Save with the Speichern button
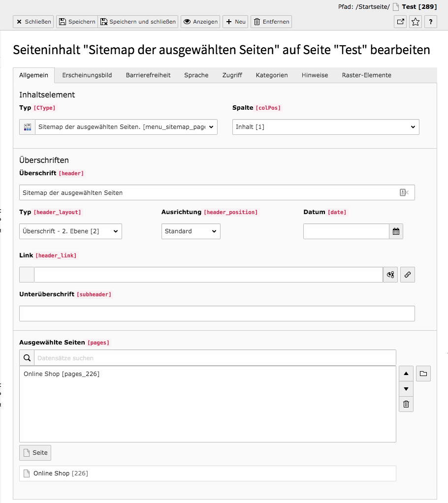 tap(77, 22)
